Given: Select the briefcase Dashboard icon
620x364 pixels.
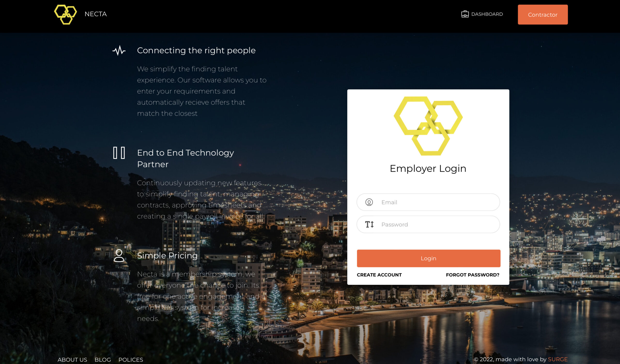Looking at the screenshot, I should coord(465,14).
